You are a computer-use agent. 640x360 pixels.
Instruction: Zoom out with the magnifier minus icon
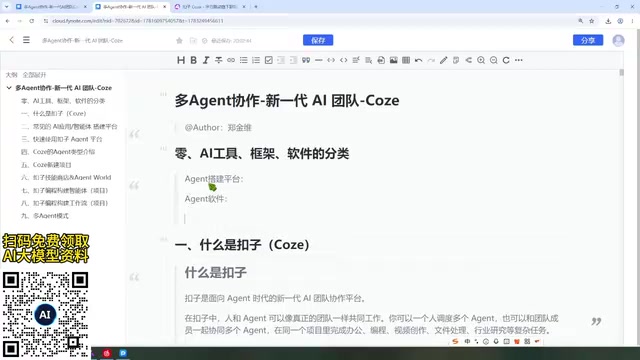coord(493,60)
